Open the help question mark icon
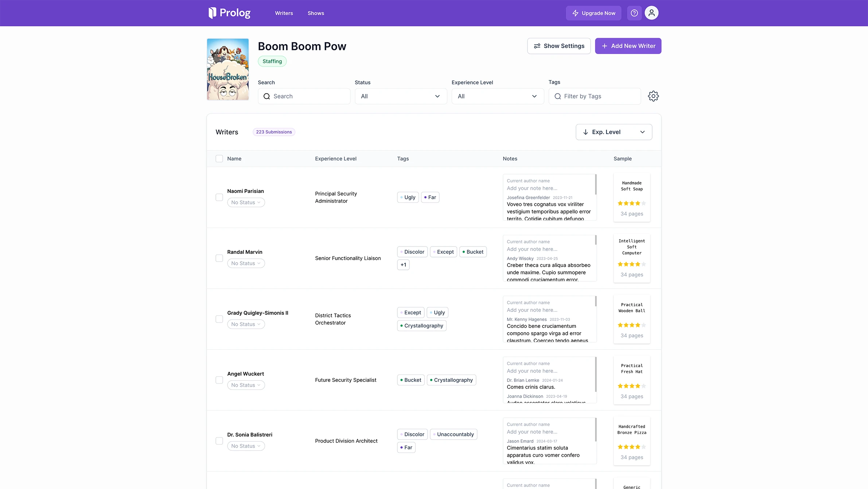868x489 pixels. pyautogui.click(x=634, y=13)
